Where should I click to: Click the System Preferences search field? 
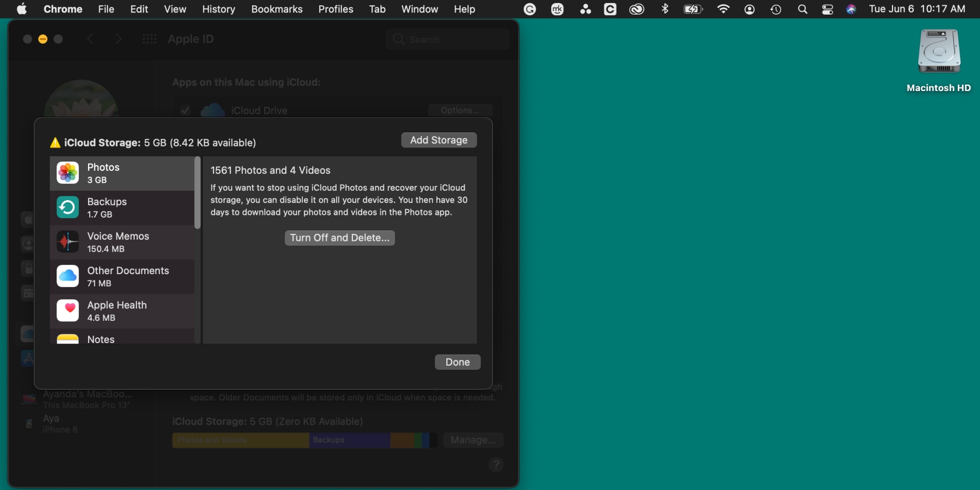[x=447, y=39]
